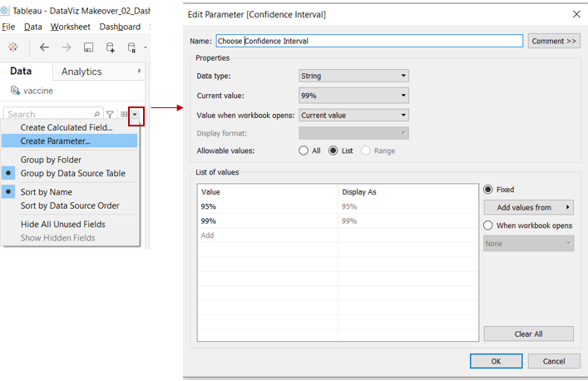The height and width of the screenshot is (381, 588).
Task: Choose the When workbook opens radio button
Action: tap(488, 225)
